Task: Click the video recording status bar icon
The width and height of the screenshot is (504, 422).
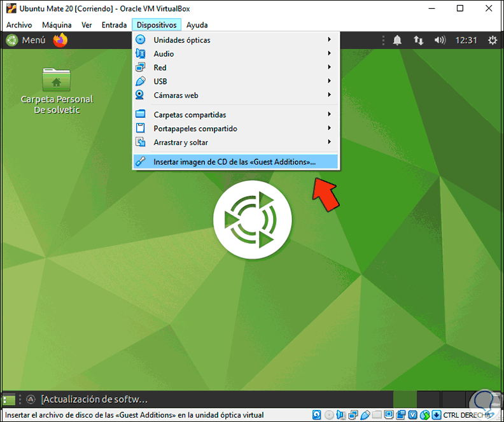Action: point(401,414)
